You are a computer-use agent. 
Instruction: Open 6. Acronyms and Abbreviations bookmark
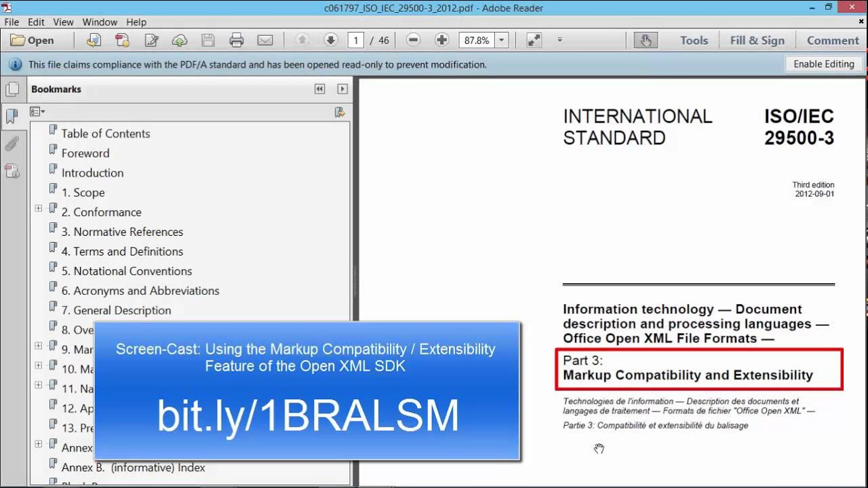tap(140, 291)
